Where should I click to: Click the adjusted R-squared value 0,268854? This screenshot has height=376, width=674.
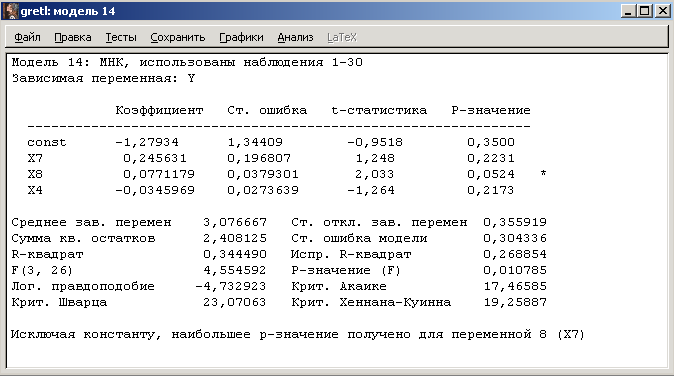515,254
